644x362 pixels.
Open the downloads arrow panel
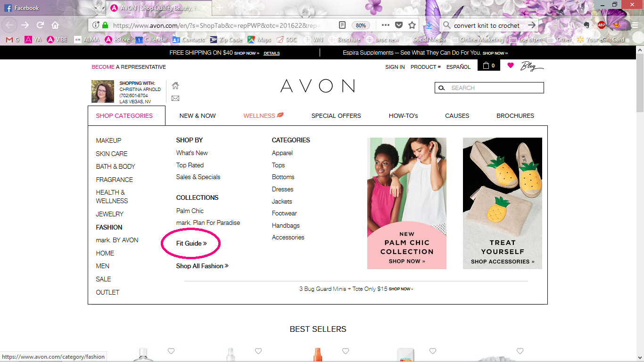point(429,25)
